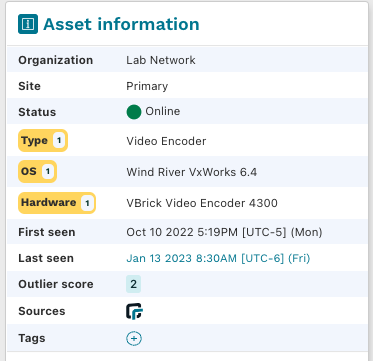Click the Organization label
This screenshot has width=373, height=361.
point(56,61)
